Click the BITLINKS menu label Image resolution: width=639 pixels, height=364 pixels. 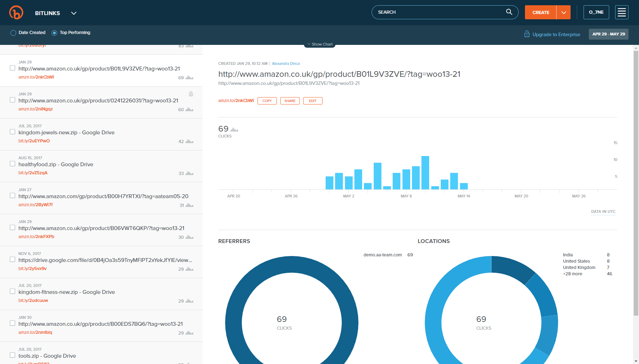(47, 13)
